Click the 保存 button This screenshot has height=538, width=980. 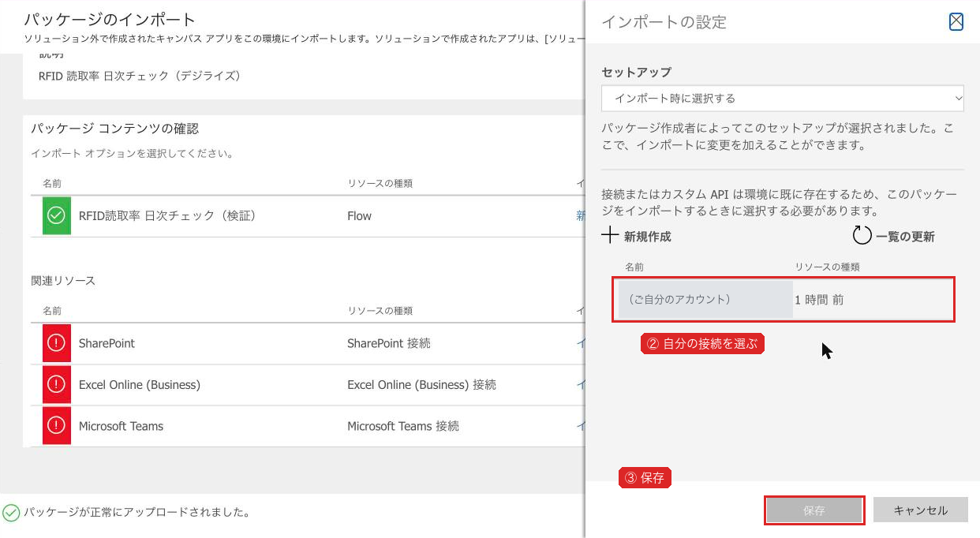[814, 510]
